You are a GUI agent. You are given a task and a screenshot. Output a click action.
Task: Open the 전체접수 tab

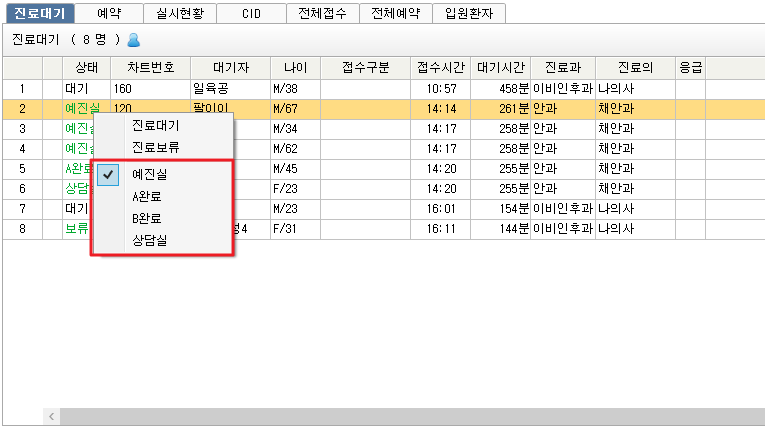322,13
